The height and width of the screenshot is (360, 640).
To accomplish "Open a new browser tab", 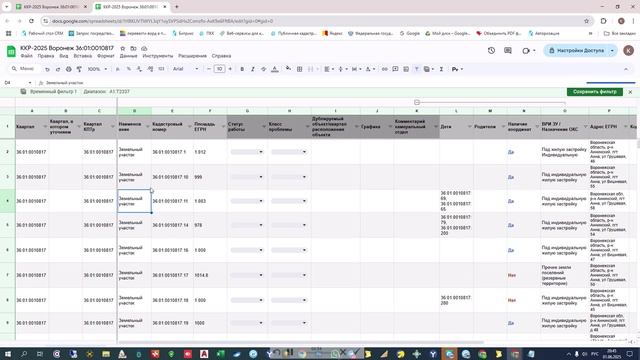I will click(x=177, y=7).
